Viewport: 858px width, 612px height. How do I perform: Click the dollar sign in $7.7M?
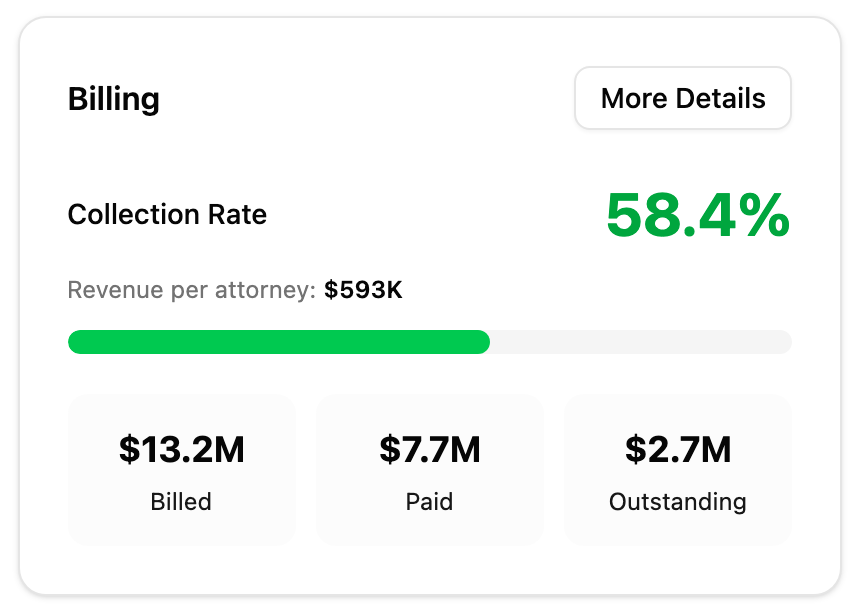click(x=389, y=450)
